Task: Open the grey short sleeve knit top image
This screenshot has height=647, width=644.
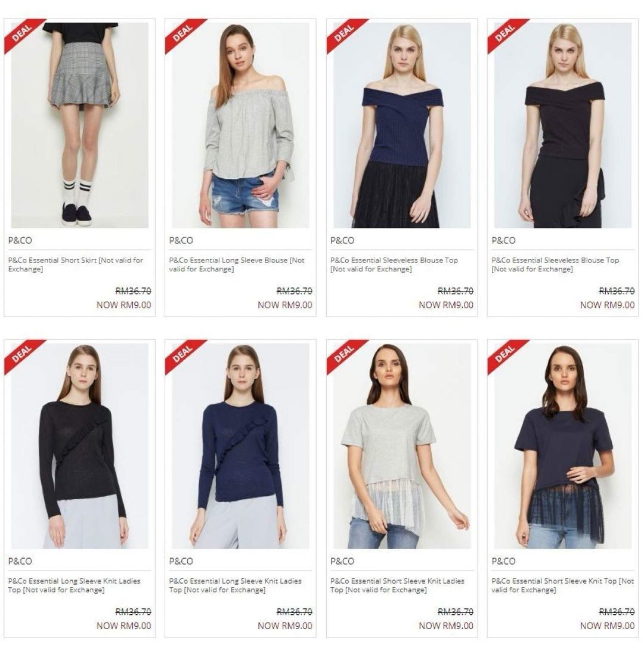Action: (x=402, y=446)
